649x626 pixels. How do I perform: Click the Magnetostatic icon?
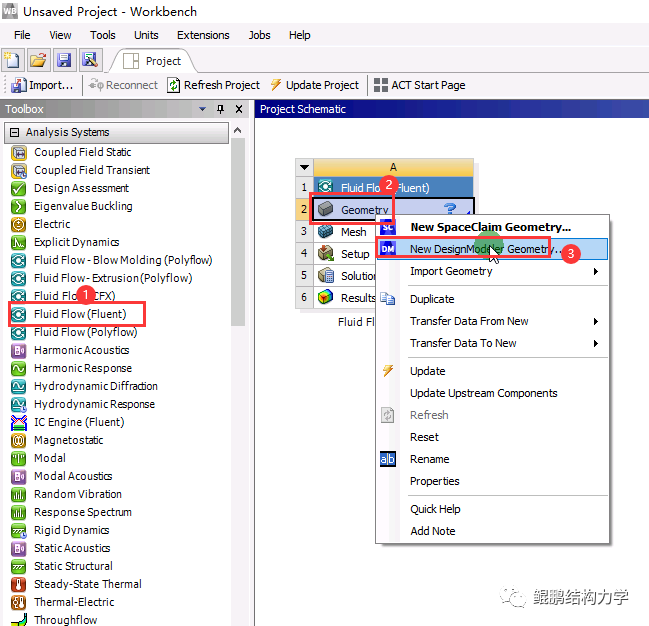(19, 441)
